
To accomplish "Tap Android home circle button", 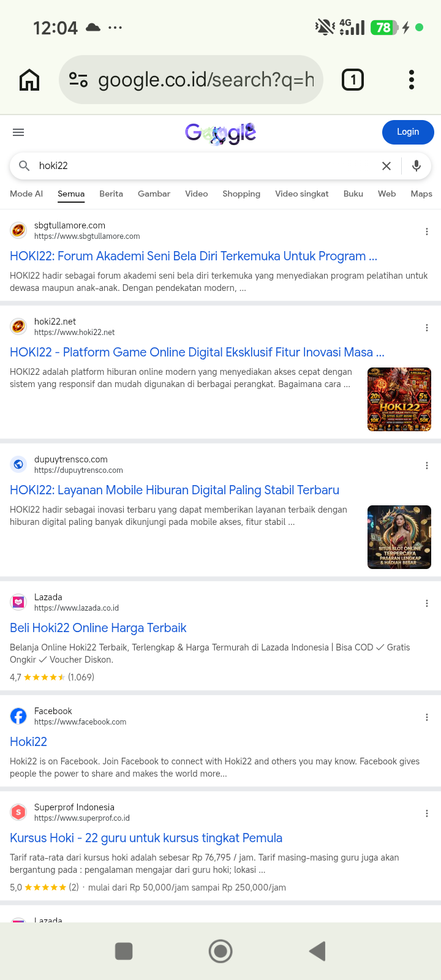I will pyautogui.click(x=221, y=951).
